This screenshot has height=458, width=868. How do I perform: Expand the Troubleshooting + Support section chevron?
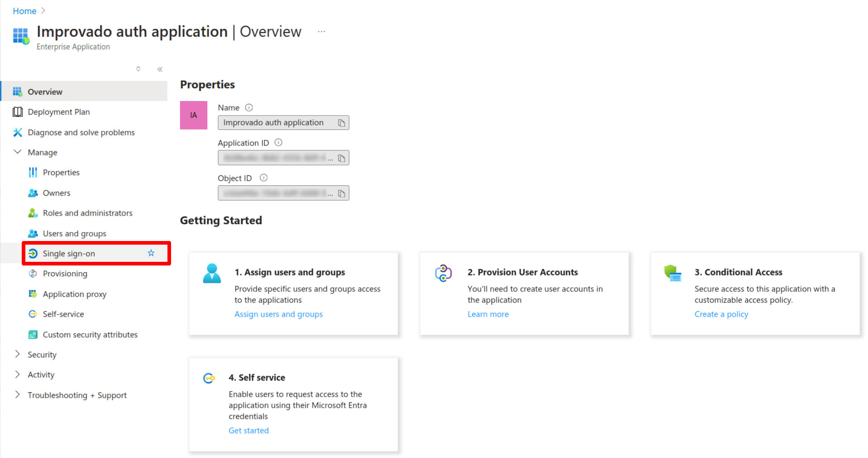tap(18, 394)
